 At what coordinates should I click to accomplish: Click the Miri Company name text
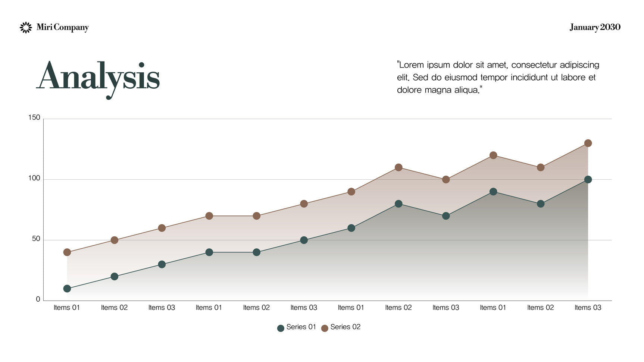coord(63,27)
